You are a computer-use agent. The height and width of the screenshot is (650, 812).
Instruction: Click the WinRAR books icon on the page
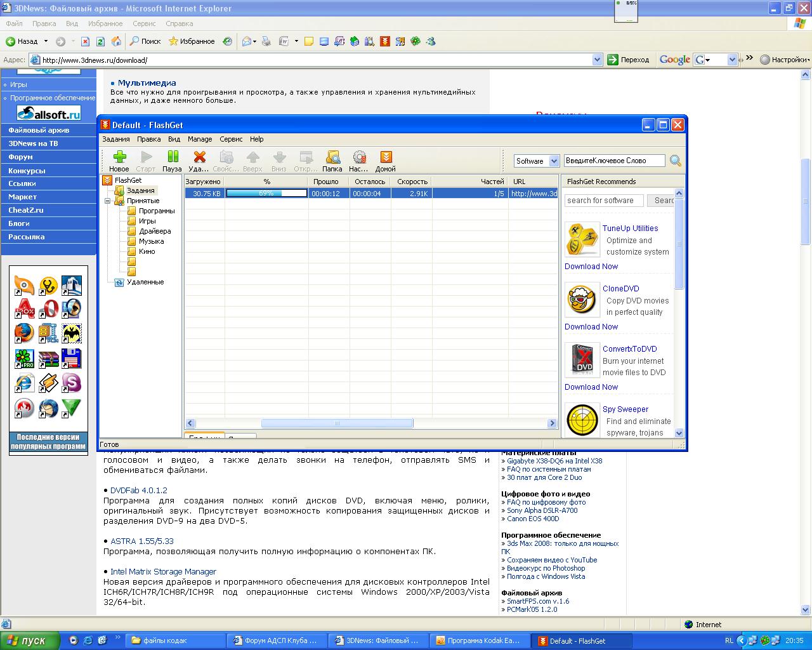(48, 358)
